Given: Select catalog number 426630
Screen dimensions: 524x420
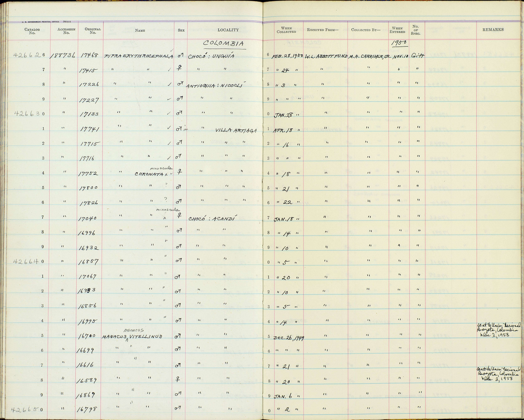Looking at the screenshot, I should pos(29,114).
